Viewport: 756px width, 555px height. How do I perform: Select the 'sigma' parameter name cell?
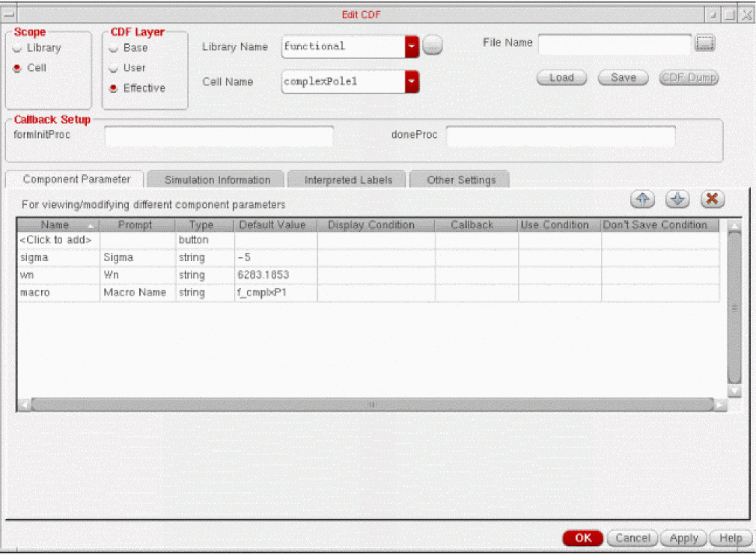(x=58, y=258)
